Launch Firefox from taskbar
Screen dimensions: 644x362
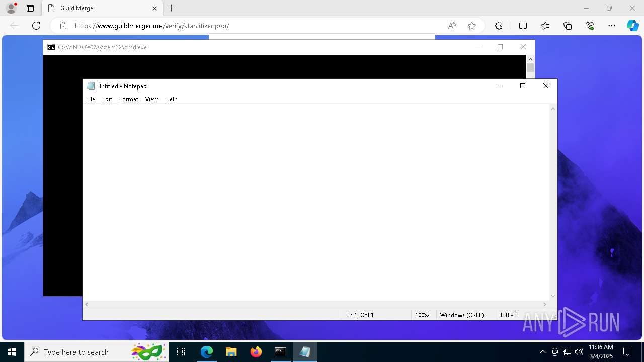[256, 352]
